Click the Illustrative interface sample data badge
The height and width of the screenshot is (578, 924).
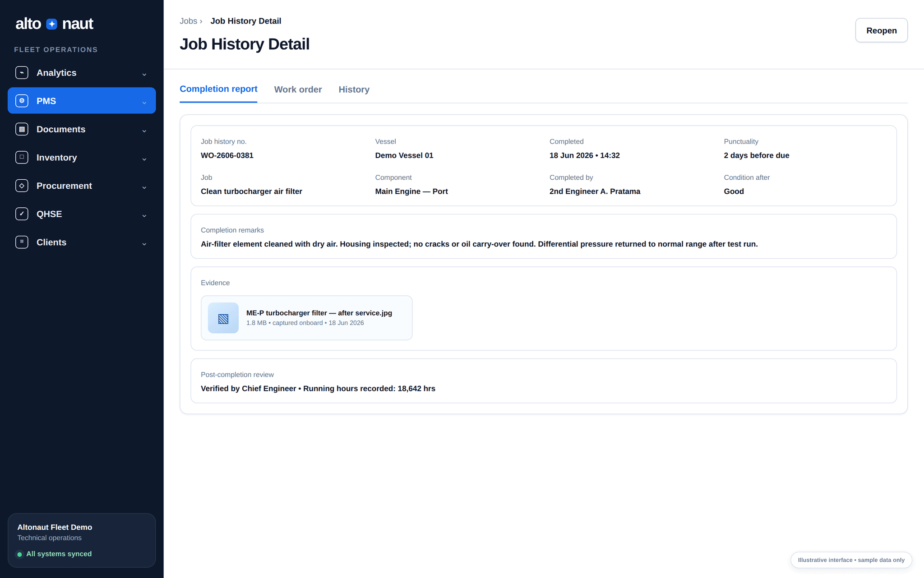851,560
